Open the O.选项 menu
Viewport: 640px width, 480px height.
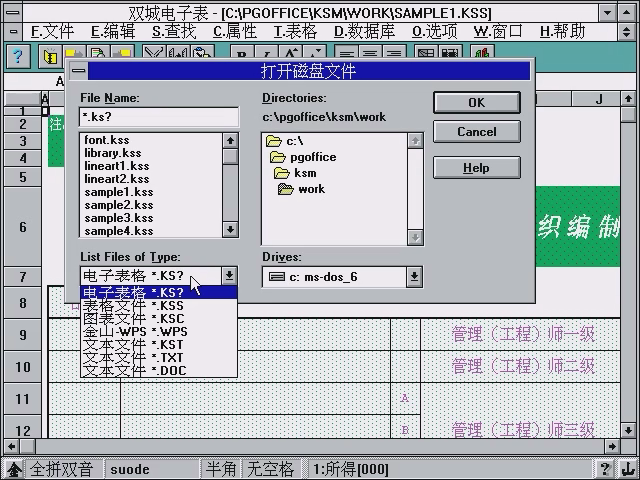[x=434, y=31]
